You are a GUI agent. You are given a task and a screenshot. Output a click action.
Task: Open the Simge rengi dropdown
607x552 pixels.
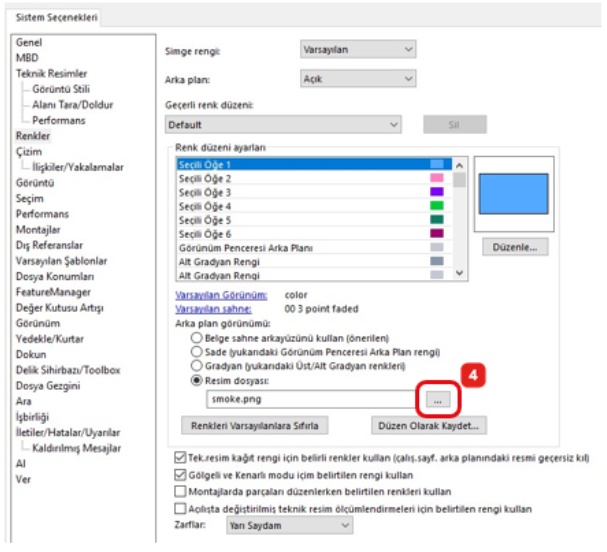tap(357, 49)
